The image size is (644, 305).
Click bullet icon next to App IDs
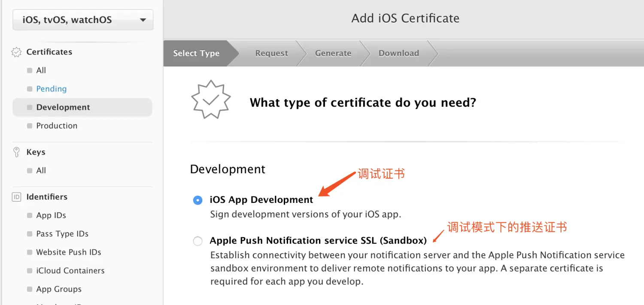click(30, 215)
